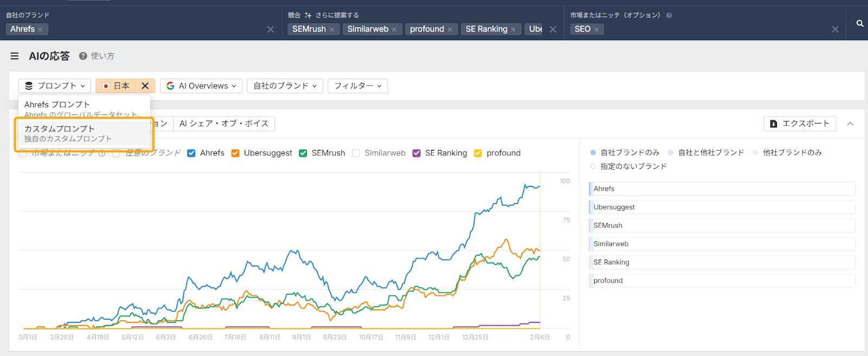Image resolution: width=868 pixels, height=356 pixels.
Task: Enable the Similarweb checkbox
Action: pos(356,153)
